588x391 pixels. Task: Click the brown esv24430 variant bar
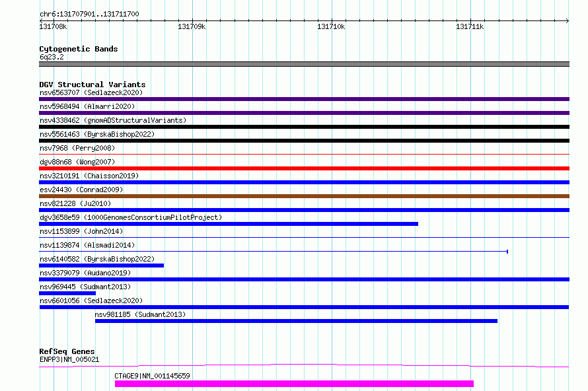pyautogui.click(x=304, y=196)
